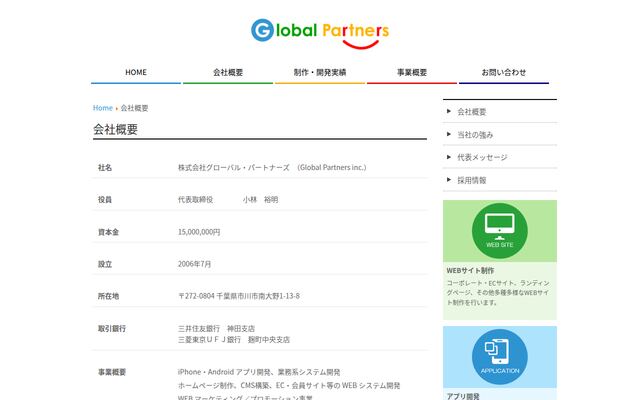This screenshot has height=400, width=640.
Task: Click the WEBサイト制作 heading
Action: coord(470,271)
